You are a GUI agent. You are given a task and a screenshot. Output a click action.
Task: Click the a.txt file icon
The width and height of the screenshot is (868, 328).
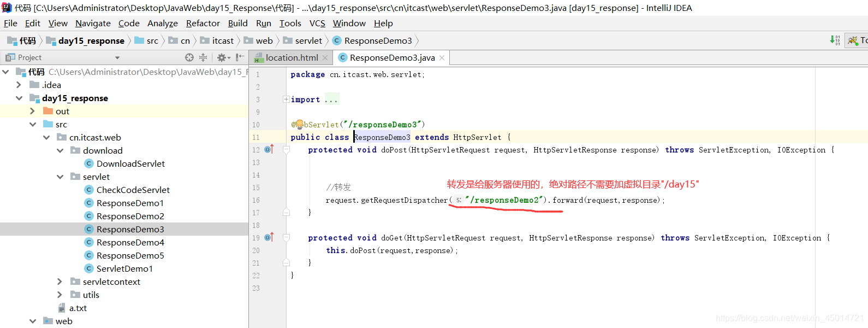pos(62,308)
